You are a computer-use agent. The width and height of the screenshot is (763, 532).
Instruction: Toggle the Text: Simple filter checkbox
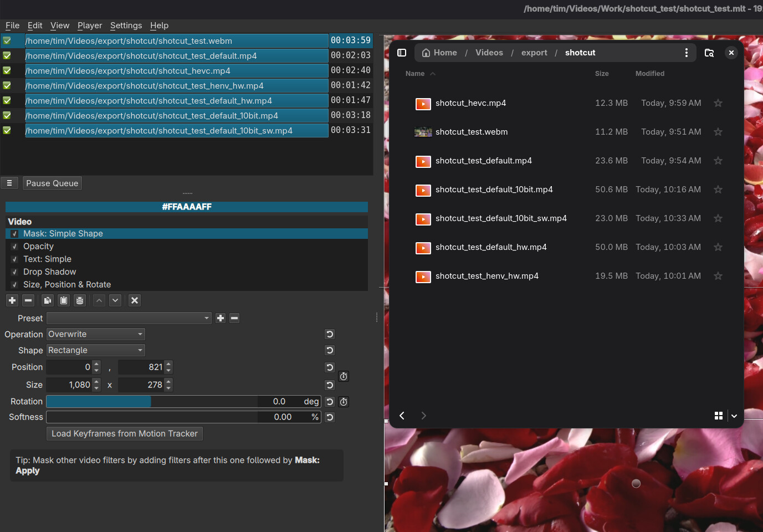[x=15, y=259]
